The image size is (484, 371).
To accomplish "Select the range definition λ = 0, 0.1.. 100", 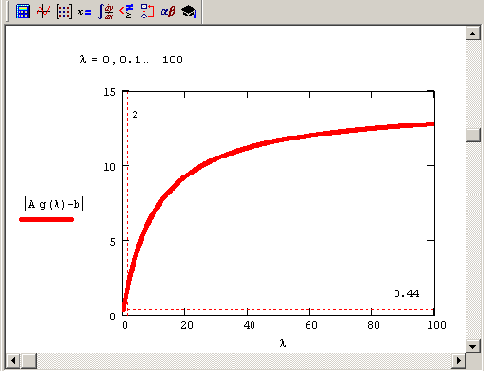I will point(131,60).
